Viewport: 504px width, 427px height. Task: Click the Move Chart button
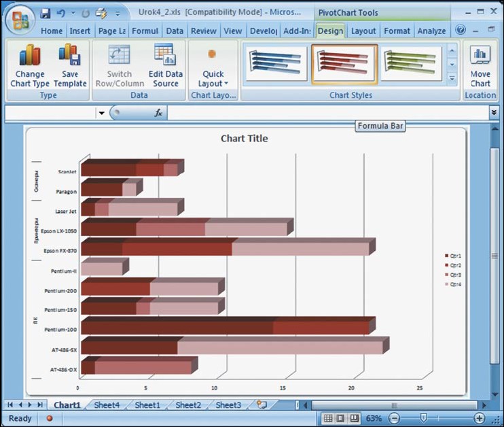click(x=480, y=67)
